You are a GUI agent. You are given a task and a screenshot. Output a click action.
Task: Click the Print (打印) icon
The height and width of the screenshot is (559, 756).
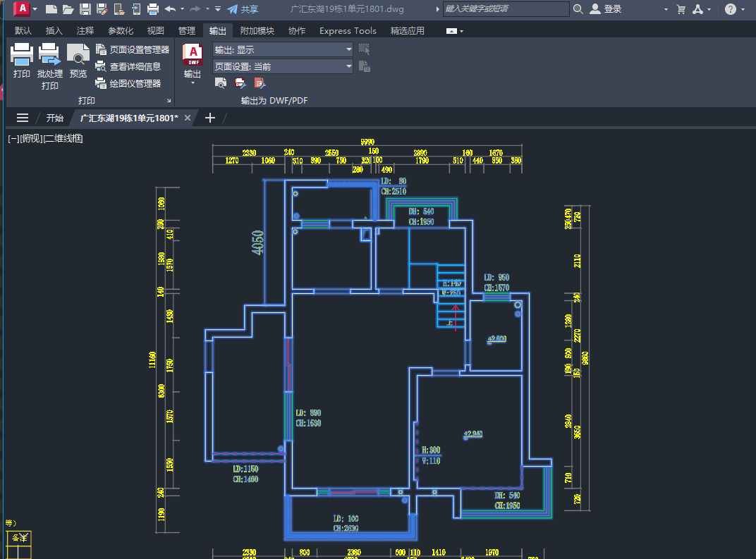(22, 54)
